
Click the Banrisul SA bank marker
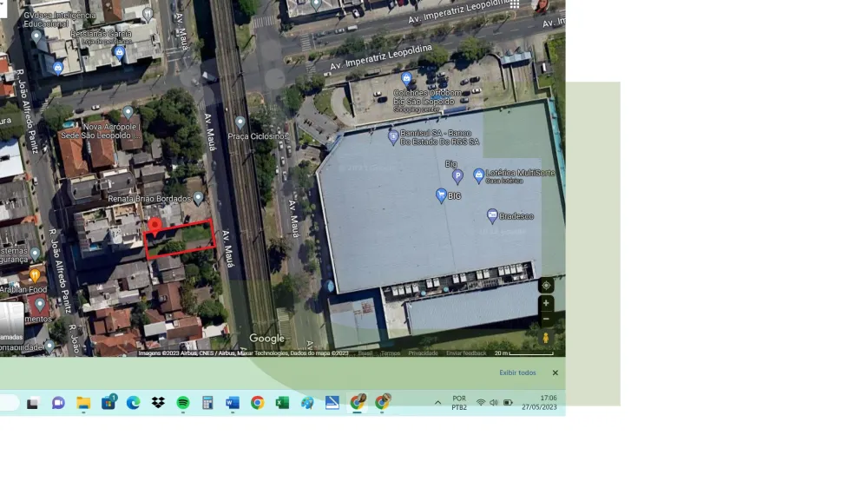tap(393, 135)
